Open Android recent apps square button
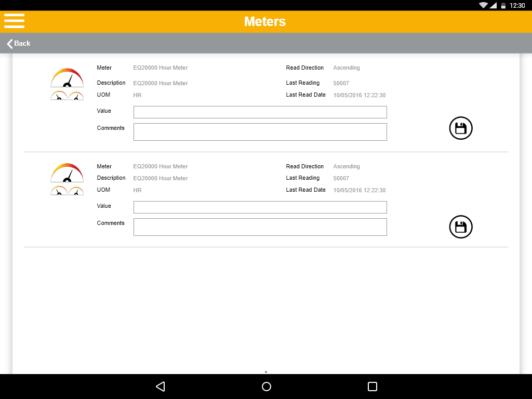This screenshot has width=532, height=399. (x=372, y=387)
